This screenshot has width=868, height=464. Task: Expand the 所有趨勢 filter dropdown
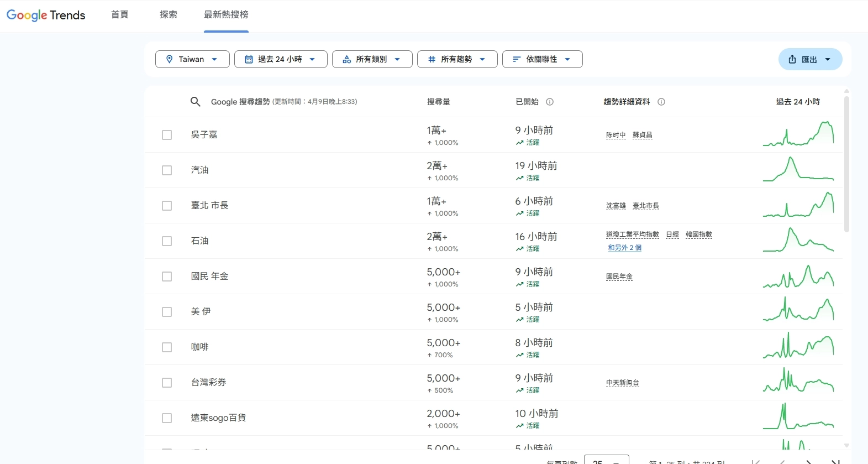pyautogui.click(x=457, y=59)
